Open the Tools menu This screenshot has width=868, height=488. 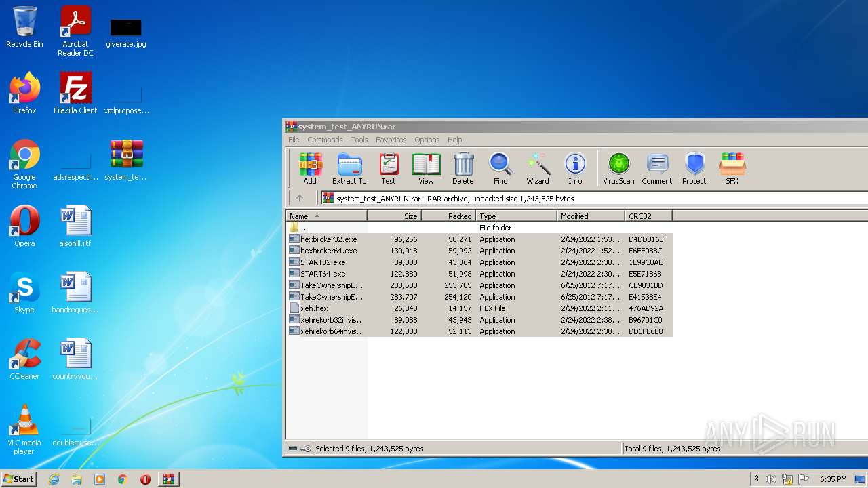359,140
